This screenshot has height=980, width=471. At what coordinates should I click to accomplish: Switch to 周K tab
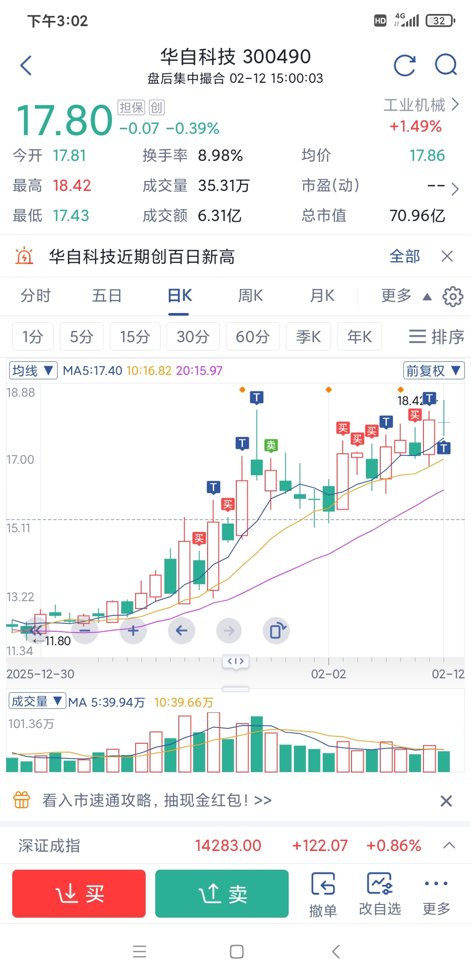pyautogui.click(x=250, y=296)
